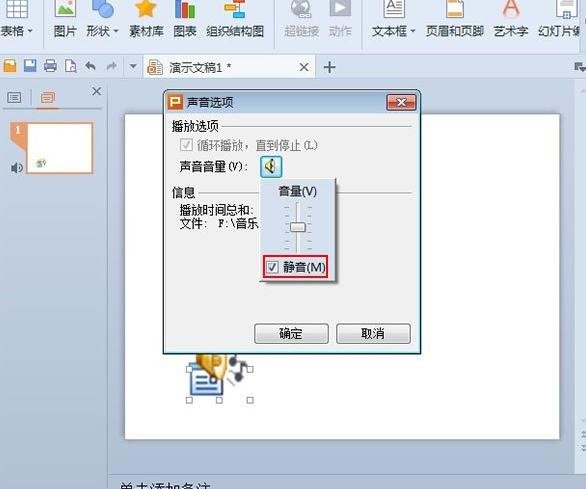Expand the 文本框 dropdown arrow
The image size is (586, 489).
pyautogui.click(x=413, y=31)
